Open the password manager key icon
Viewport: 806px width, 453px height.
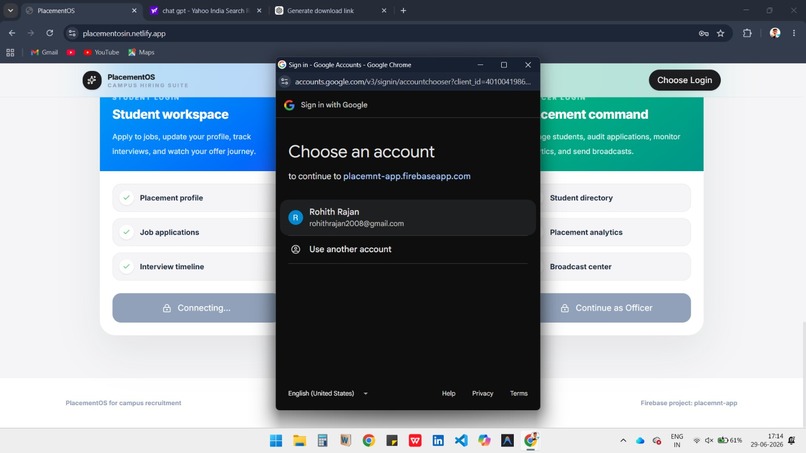point(704,33)
